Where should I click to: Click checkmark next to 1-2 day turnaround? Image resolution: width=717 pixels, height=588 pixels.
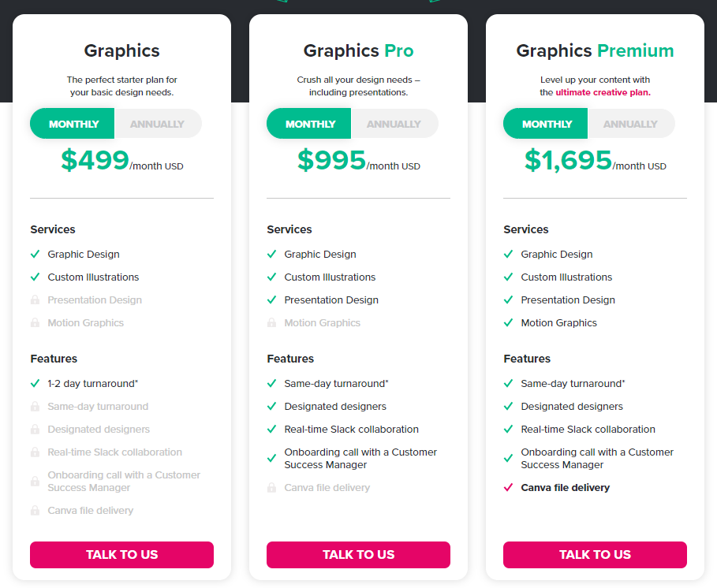(35, 383)
